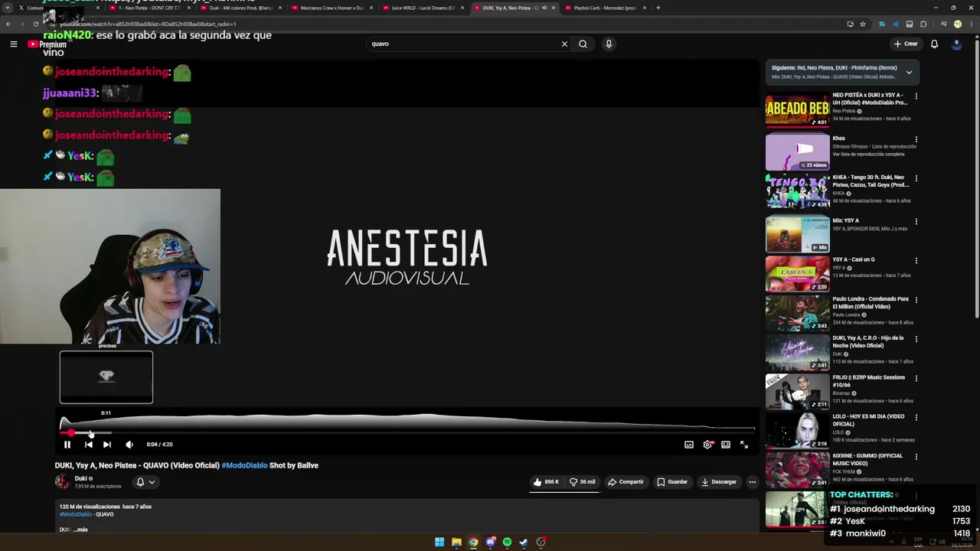Open a new browser tab with plus

658,8
